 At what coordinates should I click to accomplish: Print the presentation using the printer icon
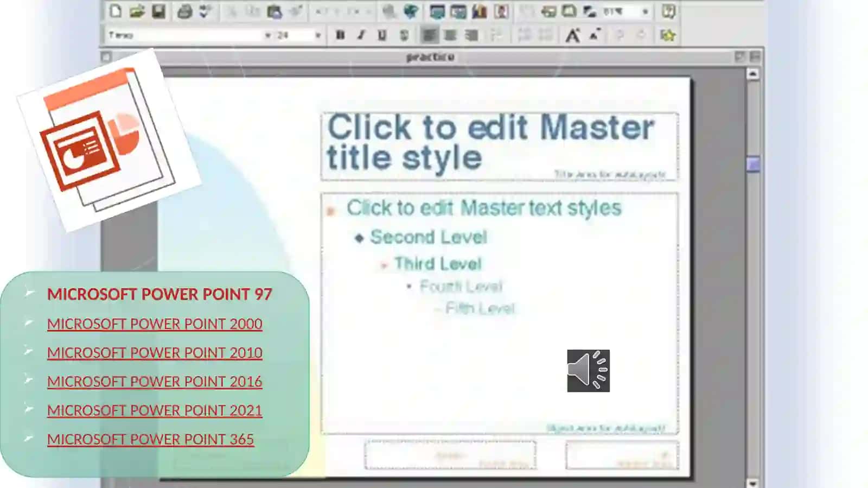click(x=185, y=11)
